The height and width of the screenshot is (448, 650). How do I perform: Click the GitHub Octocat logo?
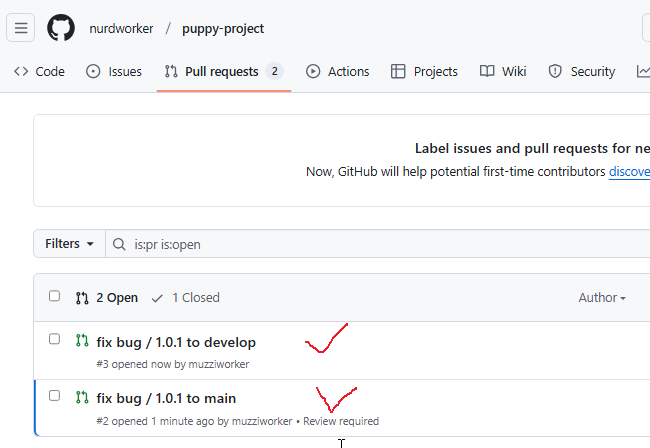click(x=61, y=28)
